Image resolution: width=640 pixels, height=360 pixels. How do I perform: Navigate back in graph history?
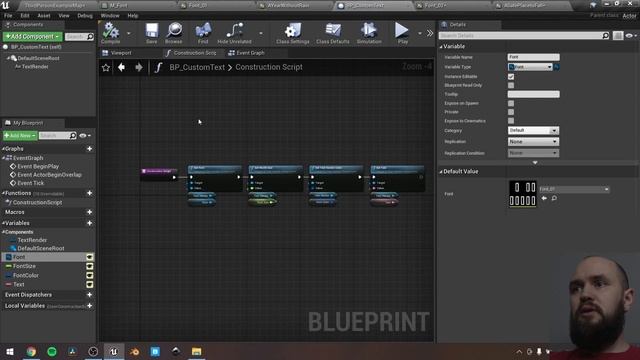[x=121, y=67]
